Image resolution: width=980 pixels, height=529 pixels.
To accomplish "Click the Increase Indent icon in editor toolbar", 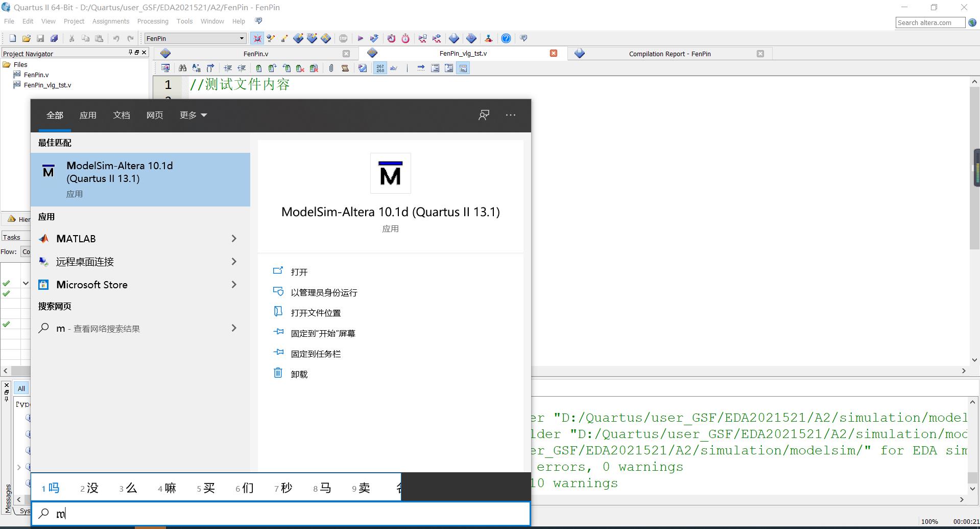I will (x=228, y=68).
